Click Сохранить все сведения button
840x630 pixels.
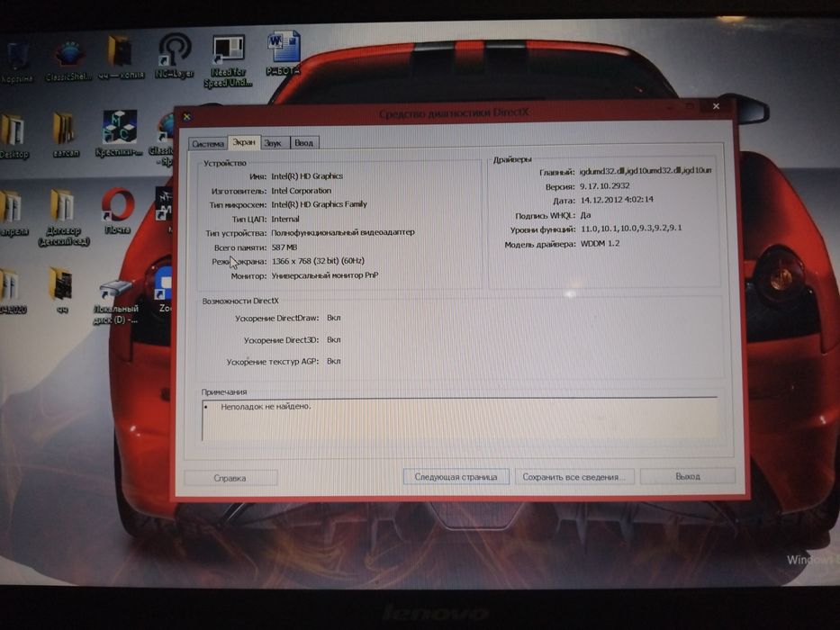coord(574,477)
